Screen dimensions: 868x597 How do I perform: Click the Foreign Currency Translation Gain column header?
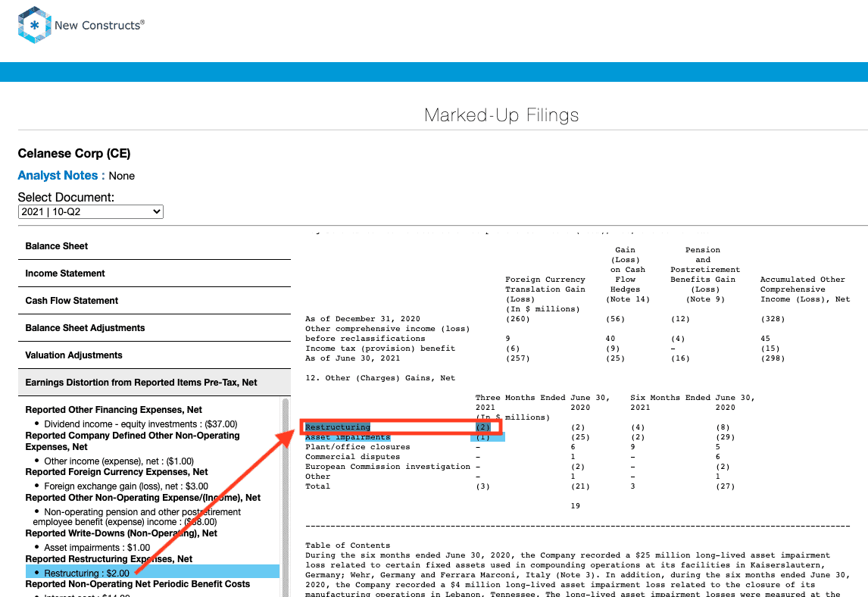point(545,289)
